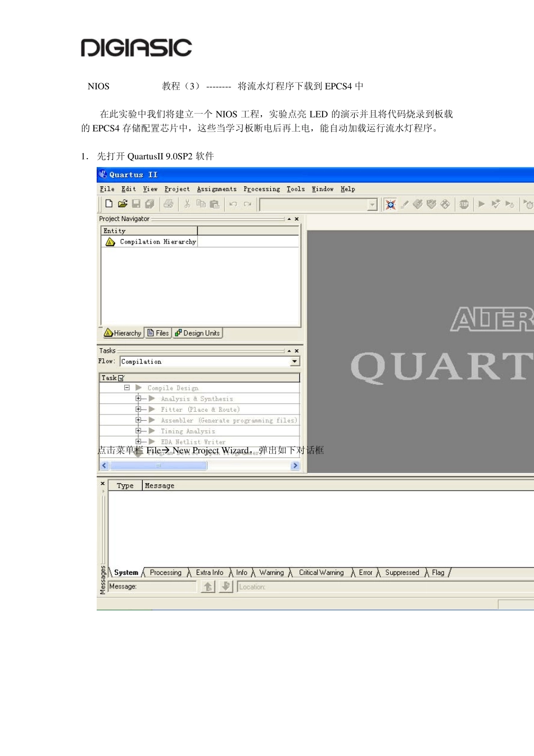Click the Redo arrow icon
This screenshot has width=534, height=756.
[x=247, y=204]
